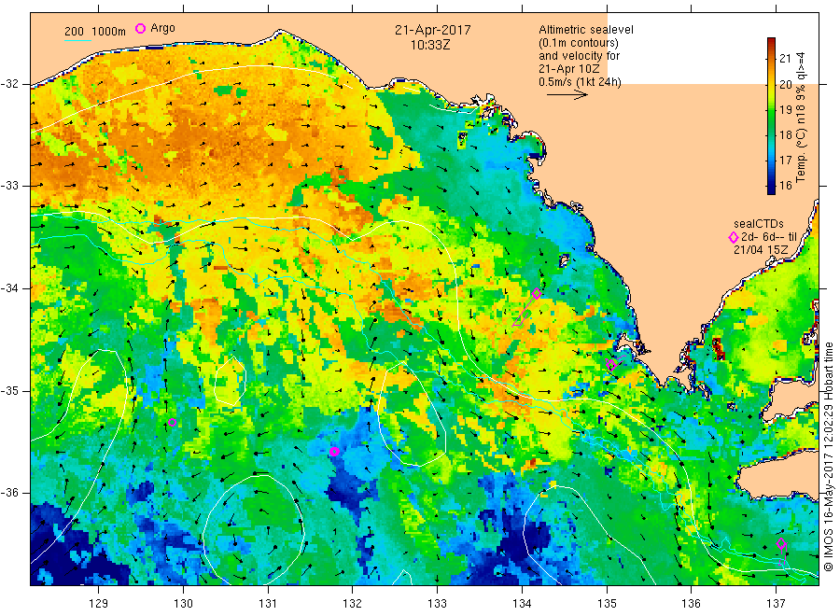Click the seal CTD diamond near 134.2°E, 34°S
The image size is (840, 616).
(537, 294)
